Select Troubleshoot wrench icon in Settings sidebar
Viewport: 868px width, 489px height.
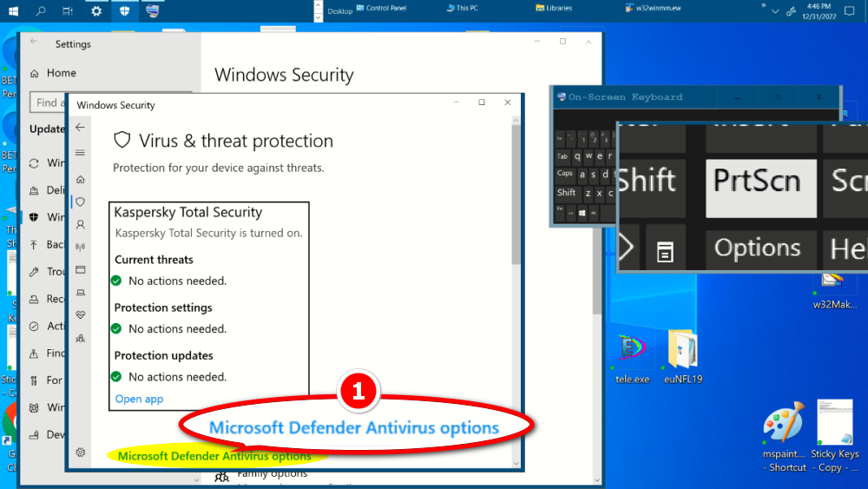tap(35, 271)
